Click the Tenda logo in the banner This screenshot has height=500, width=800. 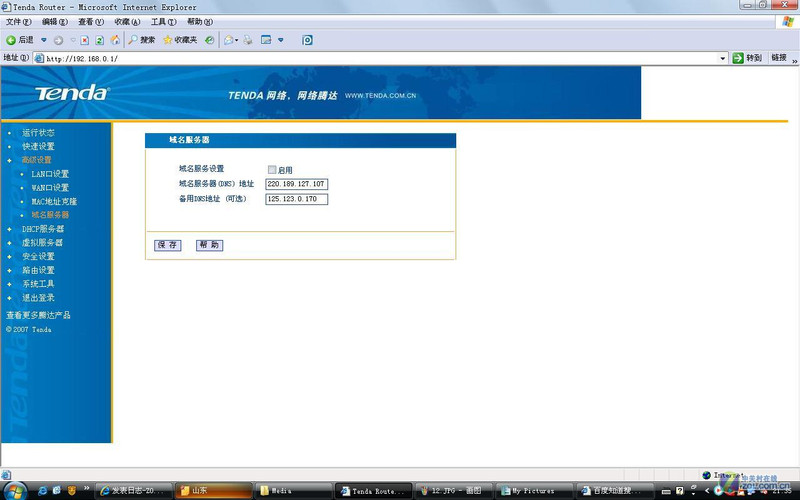(x=72, y=93)
